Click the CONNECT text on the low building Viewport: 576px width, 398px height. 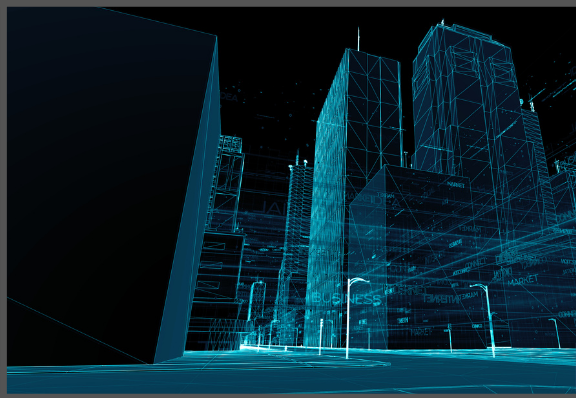coord(475,263)
